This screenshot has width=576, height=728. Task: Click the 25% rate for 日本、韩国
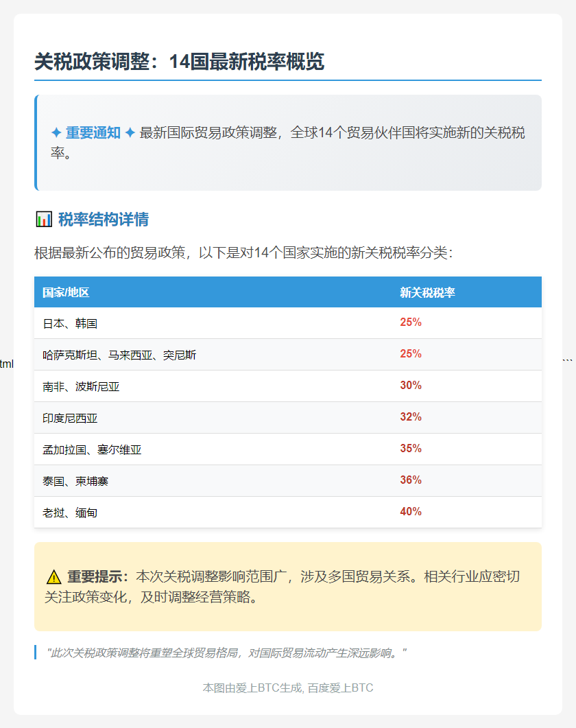click(411, 322)
